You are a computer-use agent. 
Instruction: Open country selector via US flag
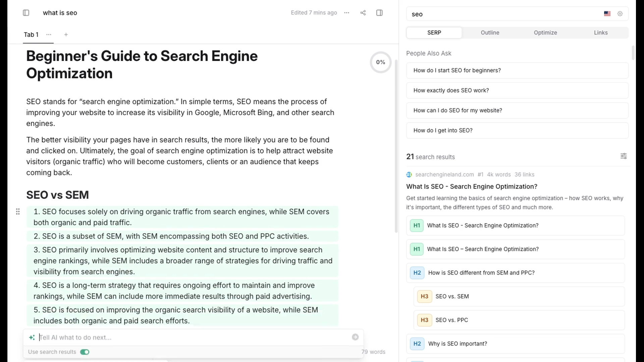tap(607, 14)
